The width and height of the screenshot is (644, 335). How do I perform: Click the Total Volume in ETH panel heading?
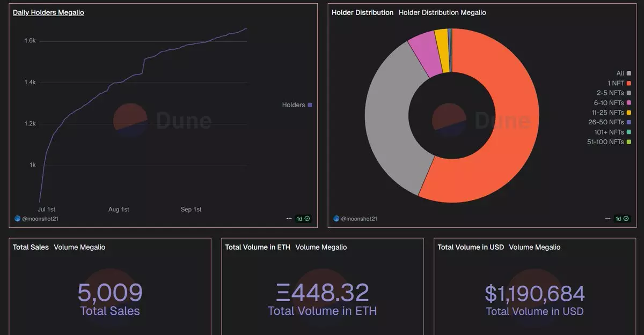tap(258, 247)
